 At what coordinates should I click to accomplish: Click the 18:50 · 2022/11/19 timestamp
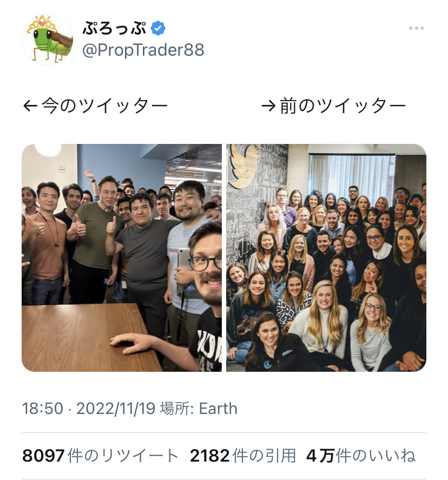pos(89,409)
